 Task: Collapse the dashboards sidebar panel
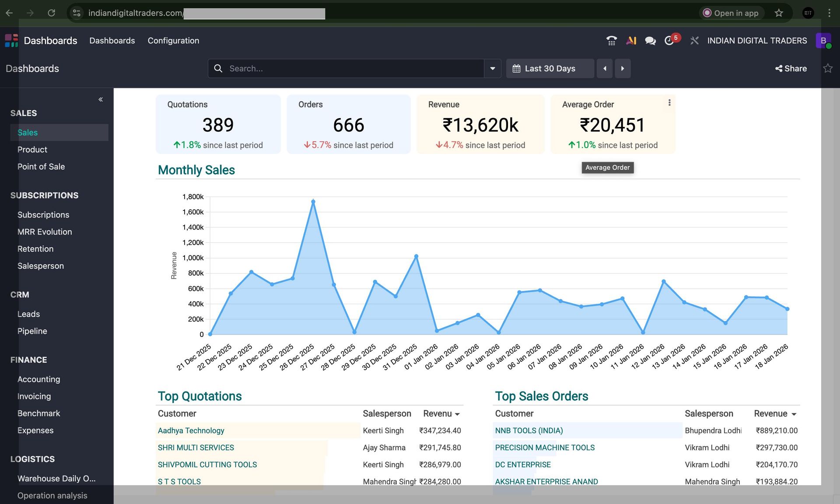(x=101, y=99)
